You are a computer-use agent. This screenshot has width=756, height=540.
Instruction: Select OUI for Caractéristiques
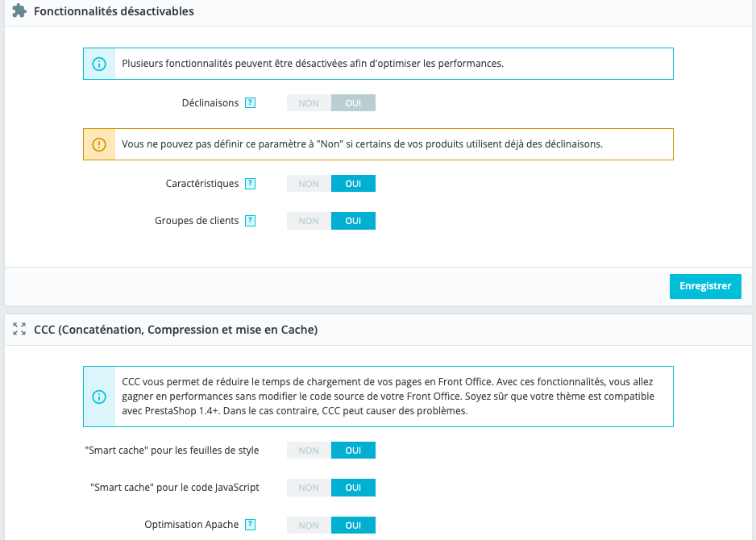[353, 184]
